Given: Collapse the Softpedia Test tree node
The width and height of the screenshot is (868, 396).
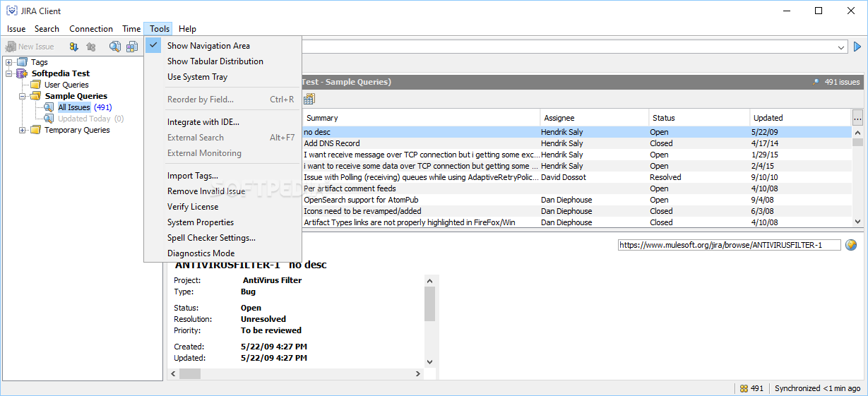Looking at the screenshot, I should click(x=9, y=73).
